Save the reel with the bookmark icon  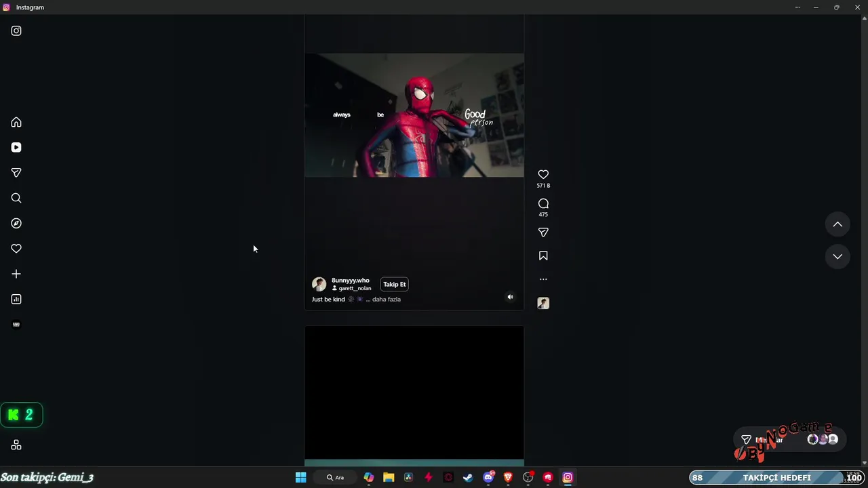tap(543, 256)
